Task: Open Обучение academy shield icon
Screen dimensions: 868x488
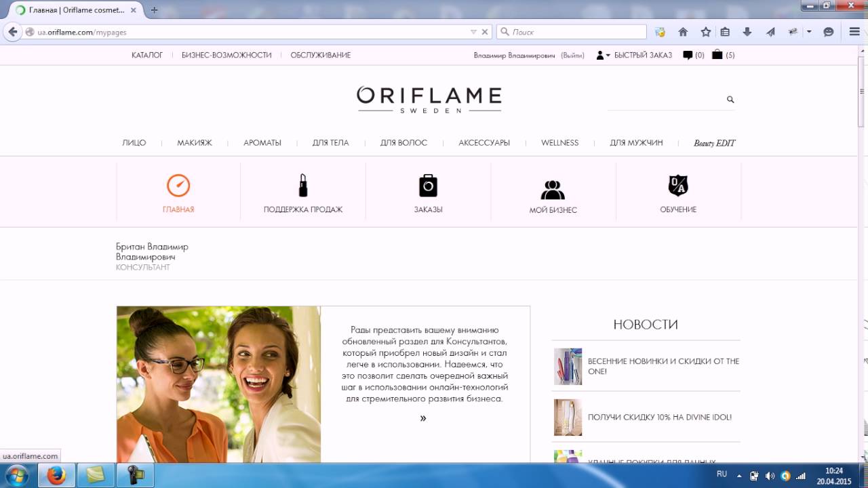Action: (x=678, y=185)
